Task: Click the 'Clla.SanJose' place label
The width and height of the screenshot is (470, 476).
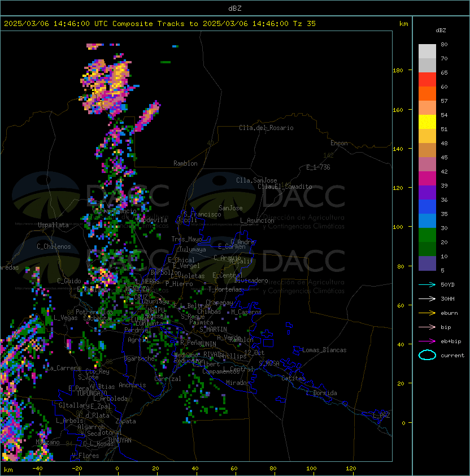Action: click(x=256, y=180)
